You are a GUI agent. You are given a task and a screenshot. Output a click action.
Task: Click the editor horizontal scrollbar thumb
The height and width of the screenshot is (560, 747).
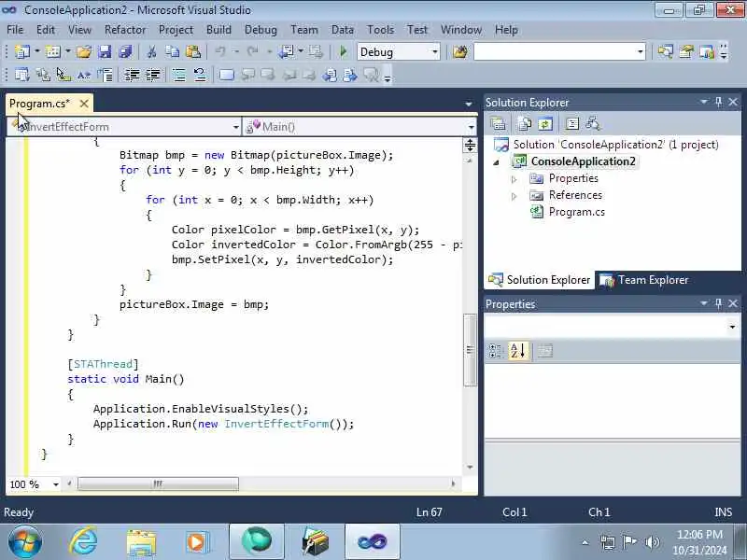(x=158, y=484)
